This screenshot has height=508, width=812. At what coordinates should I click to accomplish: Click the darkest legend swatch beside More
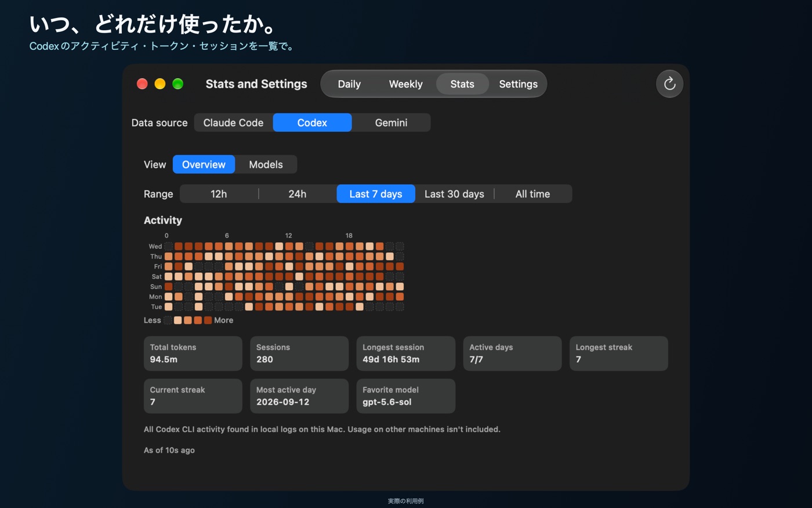(x=208, y=320)
